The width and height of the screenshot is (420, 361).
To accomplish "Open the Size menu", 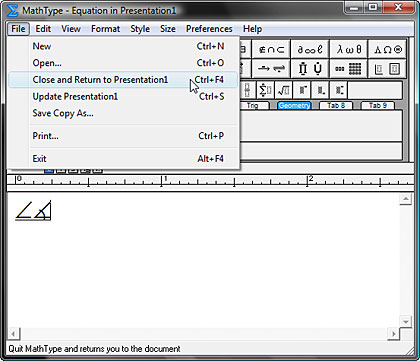I will (168, 29).
